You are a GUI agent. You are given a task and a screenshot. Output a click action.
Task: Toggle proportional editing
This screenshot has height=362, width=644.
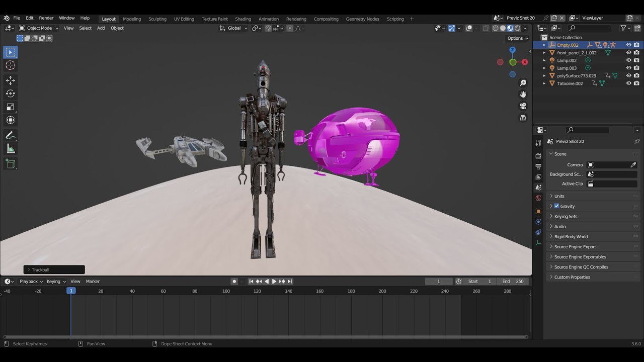tap(290, 28)
